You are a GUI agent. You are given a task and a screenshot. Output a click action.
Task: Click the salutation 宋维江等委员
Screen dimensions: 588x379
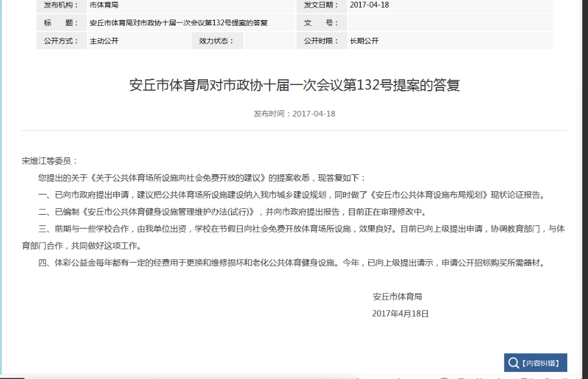coord(49,161)
